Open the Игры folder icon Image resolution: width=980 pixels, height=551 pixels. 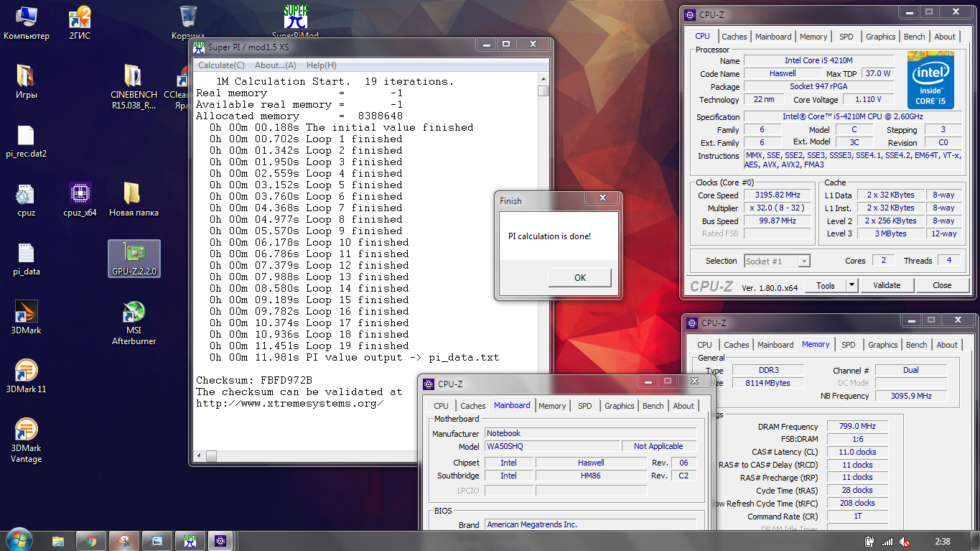27,81
